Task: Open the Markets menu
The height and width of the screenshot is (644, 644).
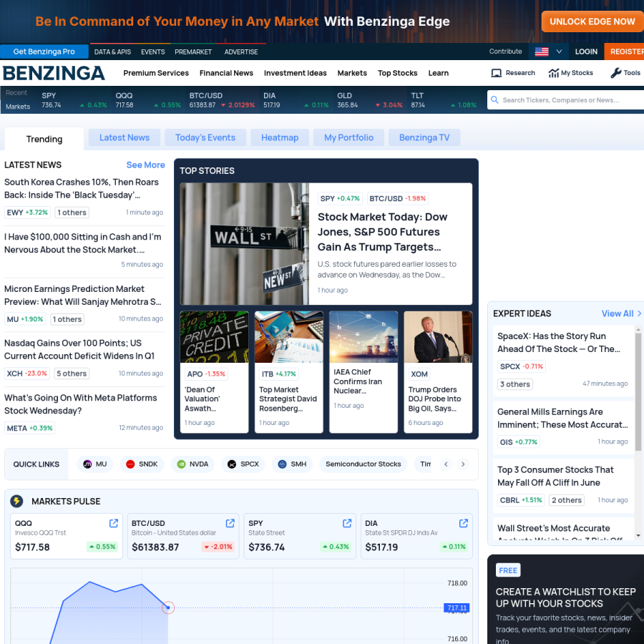Action: (x=352, y=73)
